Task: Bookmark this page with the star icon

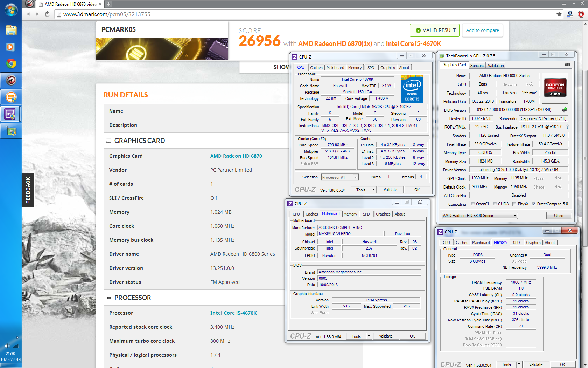Action: pos(559,14)
